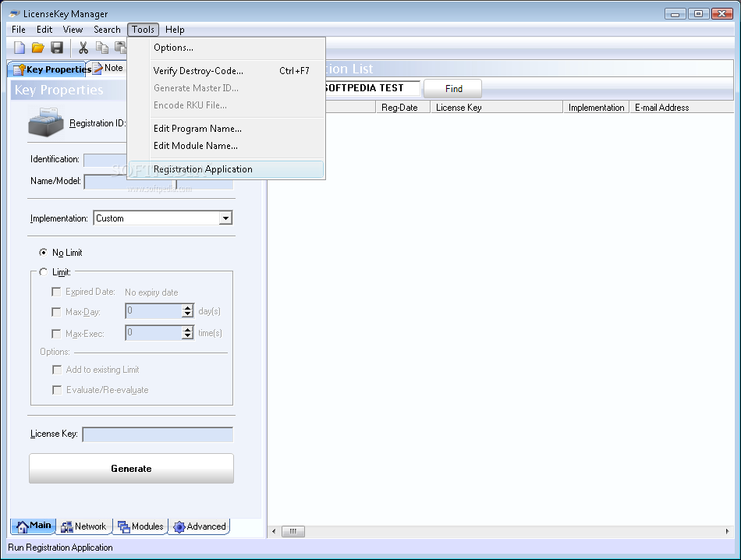Image resolution: width=741 pixels, height=560 pixels.
Task: Toggle the Max-Day checkbox
Action: (x=56, y=312)
